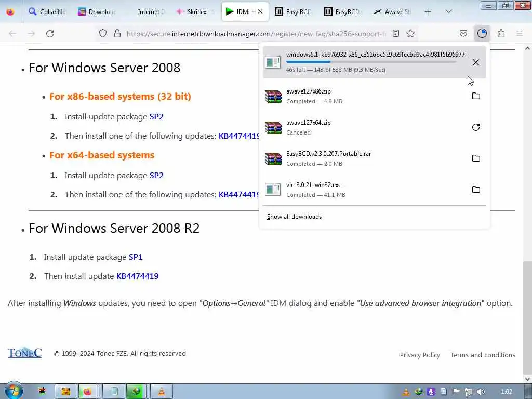Open SP2 link under x86-based systems
The height and width of the screenshot is (399, 532).
pos(156,117)
